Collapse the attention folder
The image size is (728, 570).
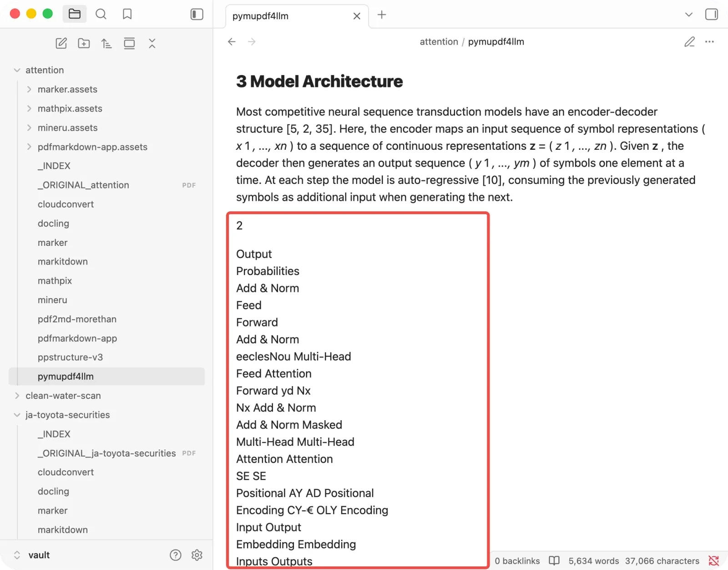point(17,70)
